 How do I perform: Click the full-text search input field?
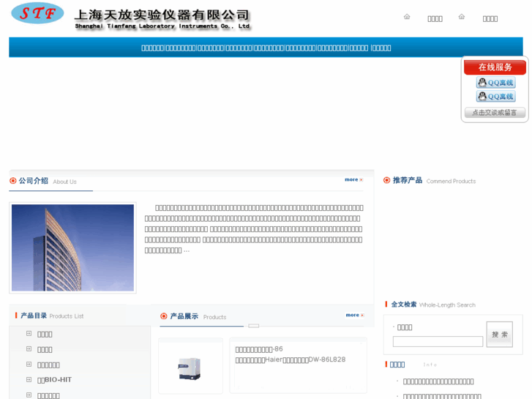tap(438, 341)
